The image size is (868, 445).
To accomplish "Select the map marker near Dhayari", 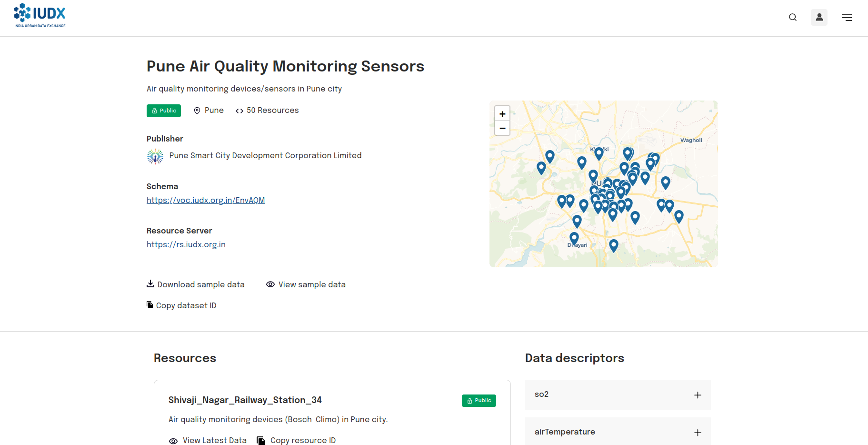I will [x=574, y=237].
